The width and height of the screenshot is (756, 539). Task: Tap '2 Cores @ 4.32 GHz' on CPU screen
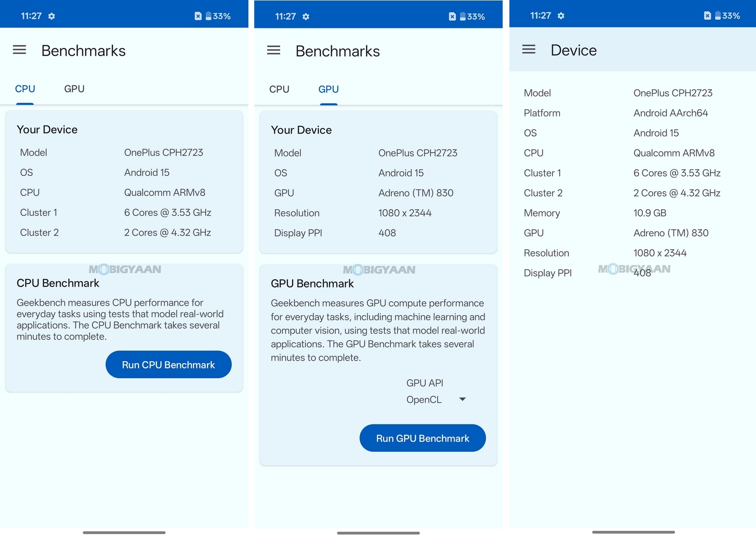pyautogui.click(x=168, y=232)
